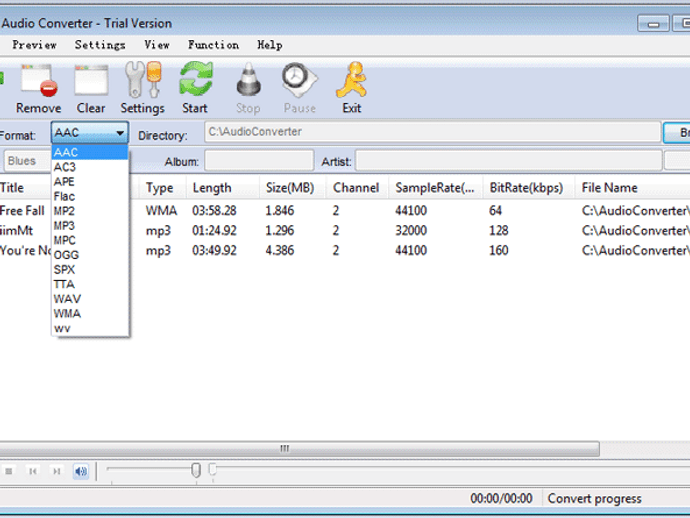Pick MP2 from the format list
Screen dimensions: 690x518
pyautogui.click(x=90, y=211)
